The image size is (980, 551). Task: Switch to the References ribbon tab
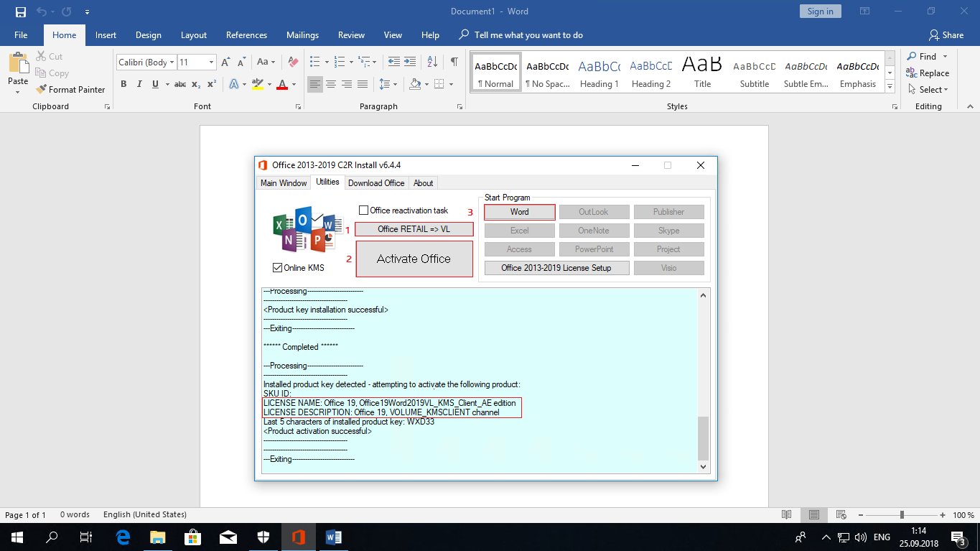[x=246, y=35]
